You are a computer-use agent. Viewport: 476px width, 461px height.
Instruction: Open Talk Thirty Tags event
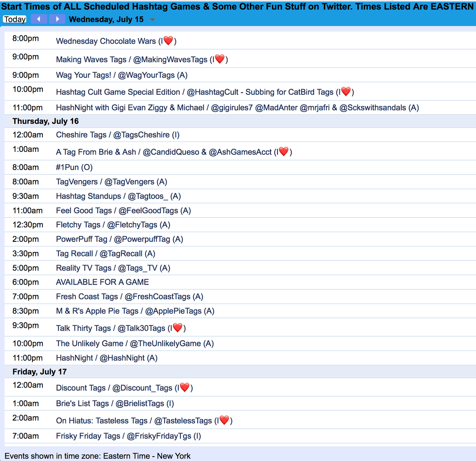[121, 328]
